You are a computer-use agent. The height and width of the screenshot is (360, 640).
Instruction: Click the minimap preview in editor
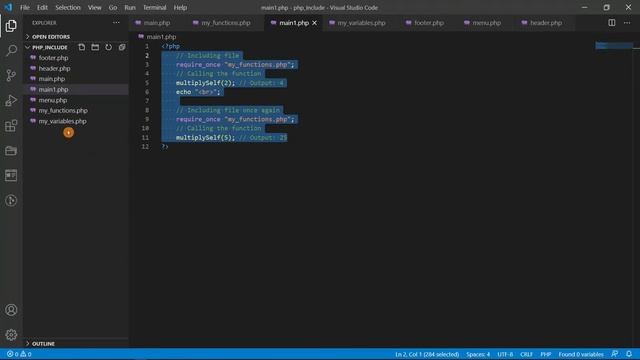(614, 46)
